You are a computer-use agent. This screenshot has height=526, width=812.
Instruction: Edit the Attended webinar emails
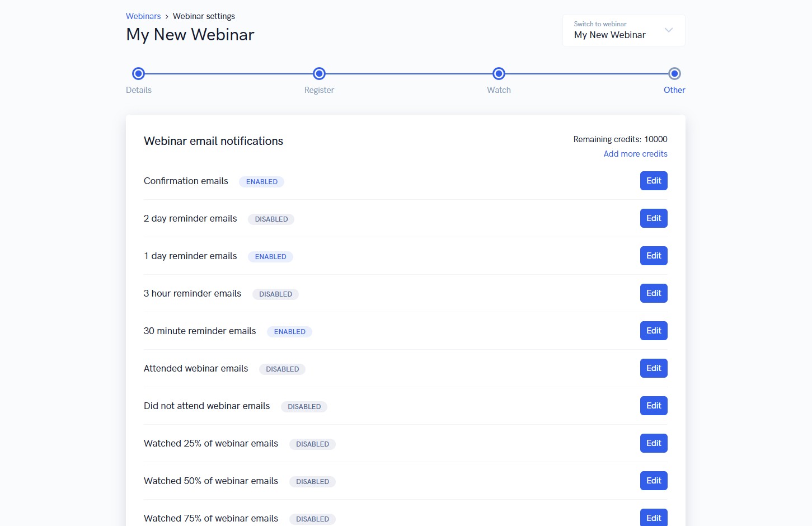[653, 368]
